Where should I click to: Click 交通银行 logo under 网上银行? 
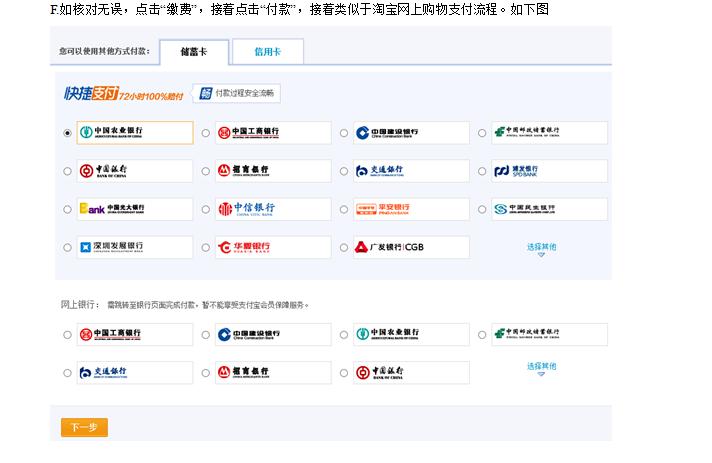[x=135, y=372]
